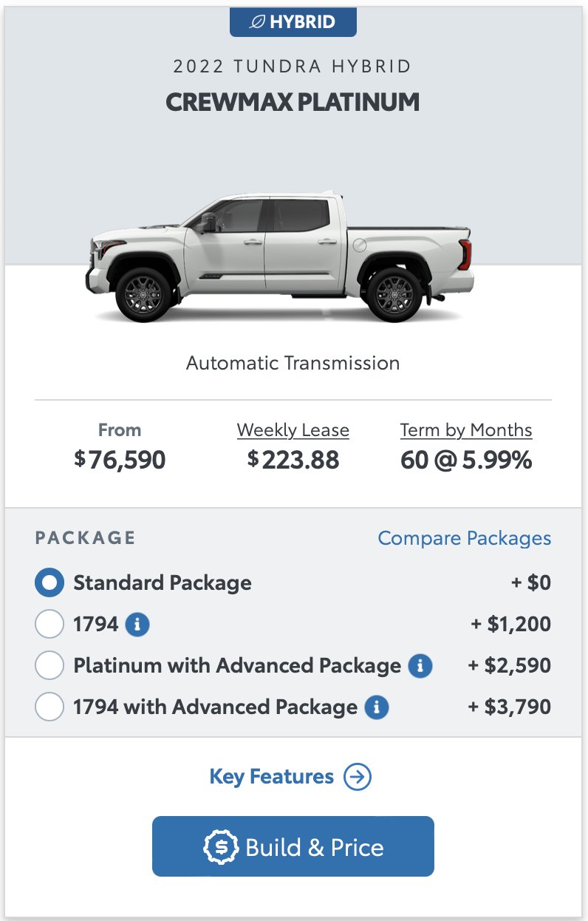
Task: Choose Platinum with Advanced Package option
Action: click(x=49, y=666)
